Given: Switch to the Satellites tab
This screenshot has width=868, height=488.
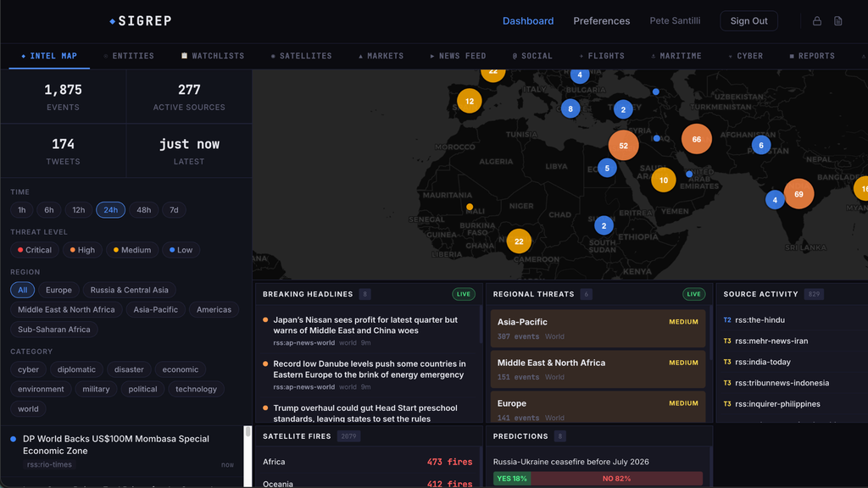Looking at the screenshot, I should 301,56.
